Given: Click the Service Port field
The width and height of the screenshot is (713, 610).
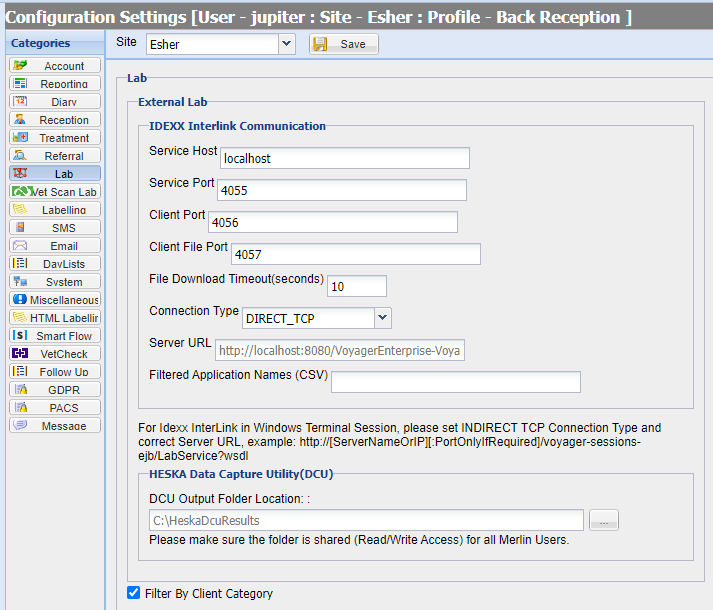Looking at the screenshot, I should coord(342,190).
